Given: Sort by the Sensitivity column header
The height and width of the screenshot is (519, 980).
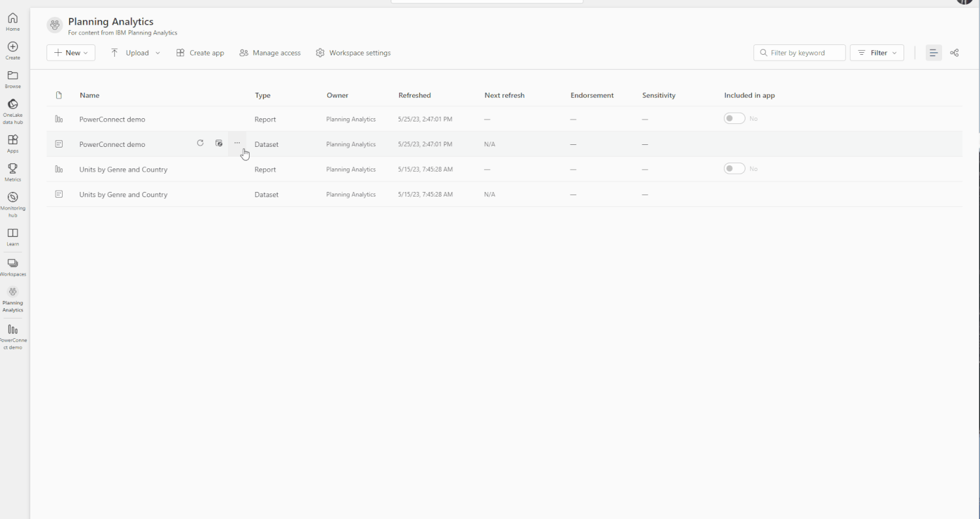Looking at the screenshot, I should 659,95.
